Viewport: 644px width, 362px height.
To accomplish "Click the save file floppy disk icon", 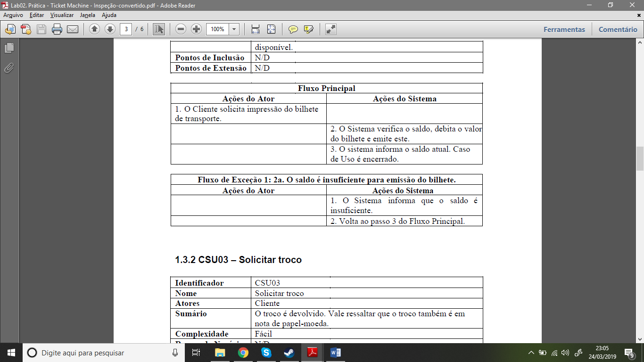I will point(41,29).
